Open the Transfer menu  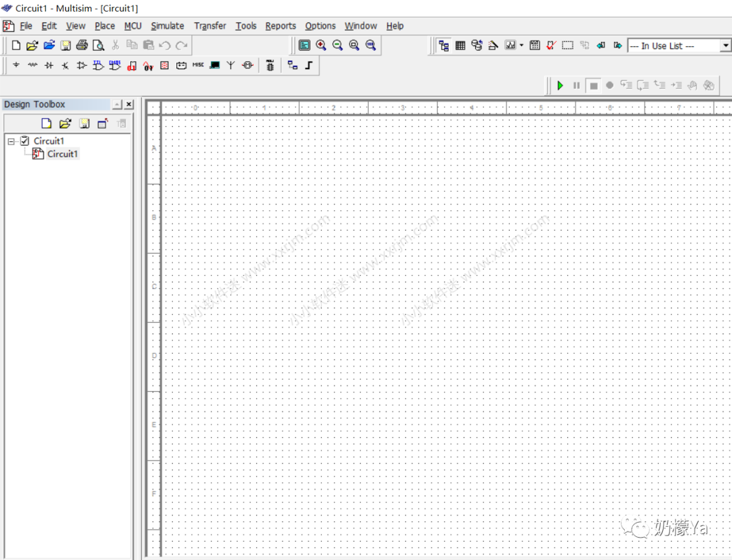(x=210, y=26)
